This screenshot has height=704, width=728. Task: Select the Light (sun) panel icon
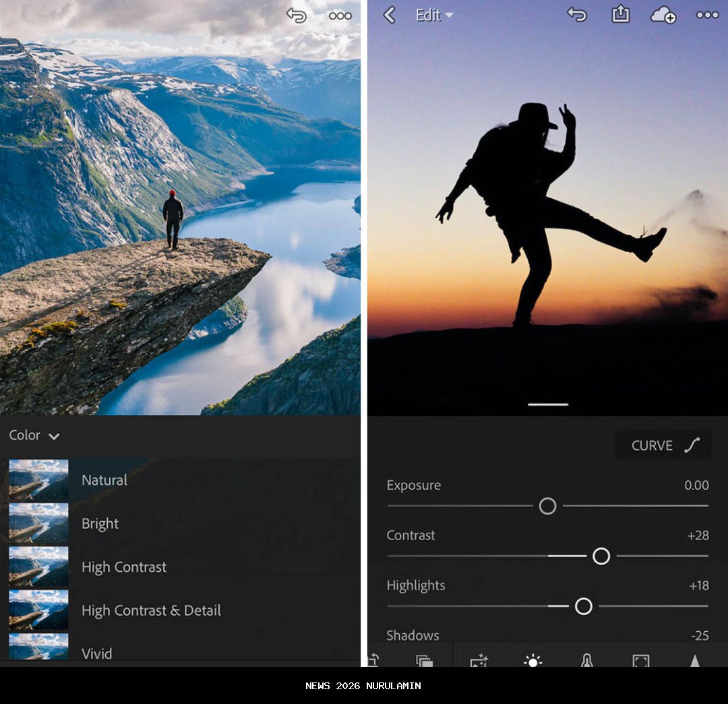click(533, 659)
